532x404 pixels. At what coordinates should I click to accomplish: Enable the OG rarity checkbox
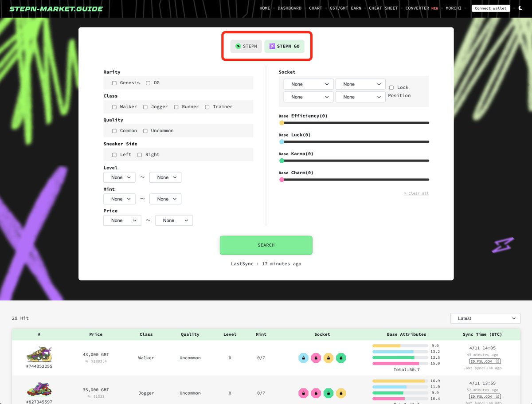[x=148, y=83]
